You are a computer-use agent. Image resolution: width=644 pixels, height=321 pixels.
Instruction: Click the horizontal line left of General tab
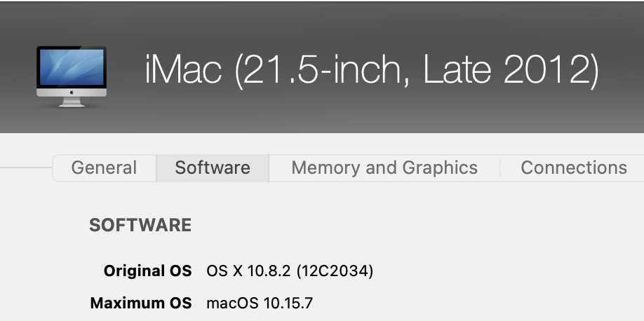click(x=26, y=168)
